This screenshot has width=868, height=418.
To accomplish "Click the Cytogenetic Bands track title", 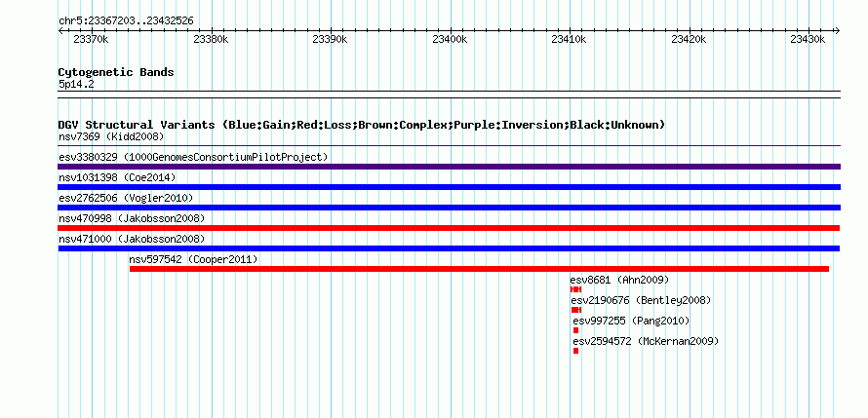I will [116, 72].
